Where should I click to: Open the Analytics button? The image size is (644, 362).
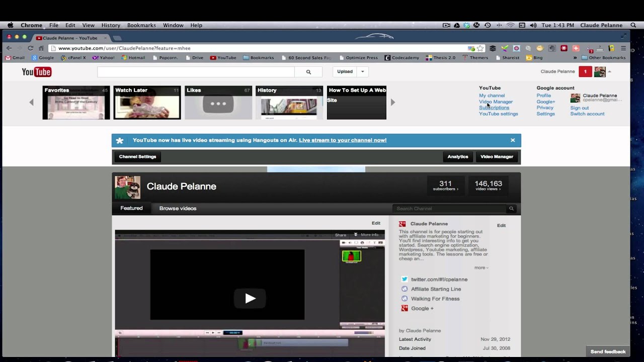click(458, 157)
